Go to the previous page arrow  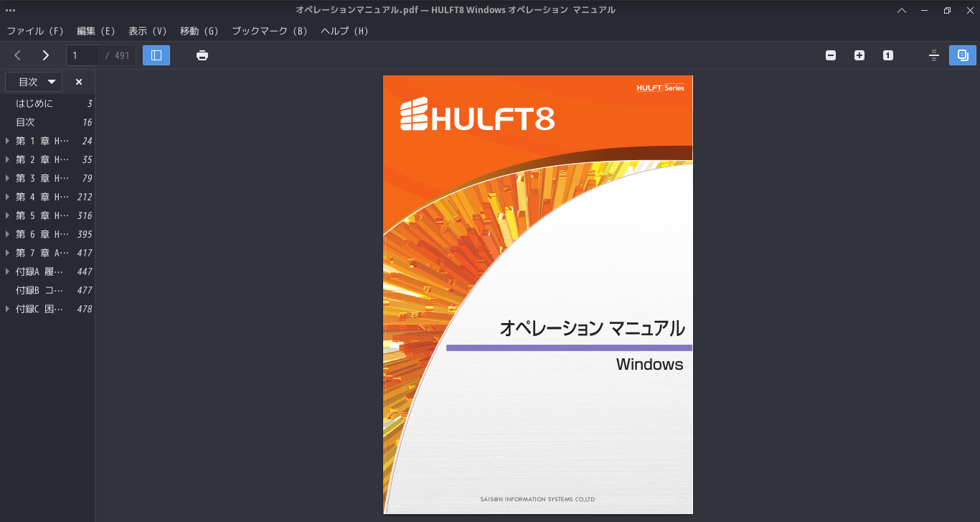[x=18, y=55]
